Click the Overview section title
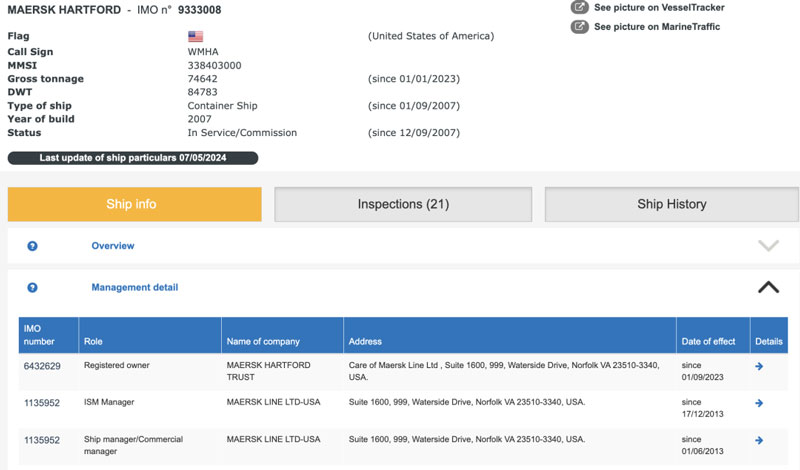The width and height of the screenshot is (800, 470). [x=113, y=246]
